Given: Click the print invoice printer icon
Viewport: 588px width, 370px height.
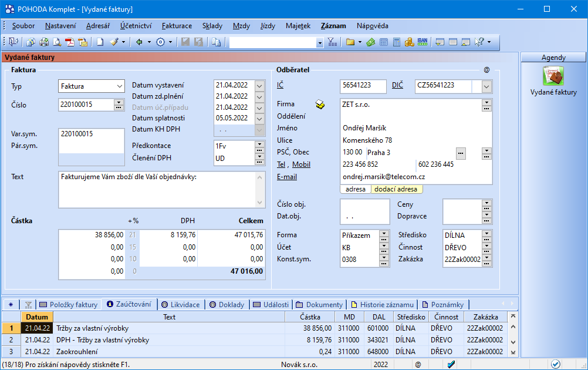Looking at the screenshot, I should pyautogui.click(x=44, y=42).
